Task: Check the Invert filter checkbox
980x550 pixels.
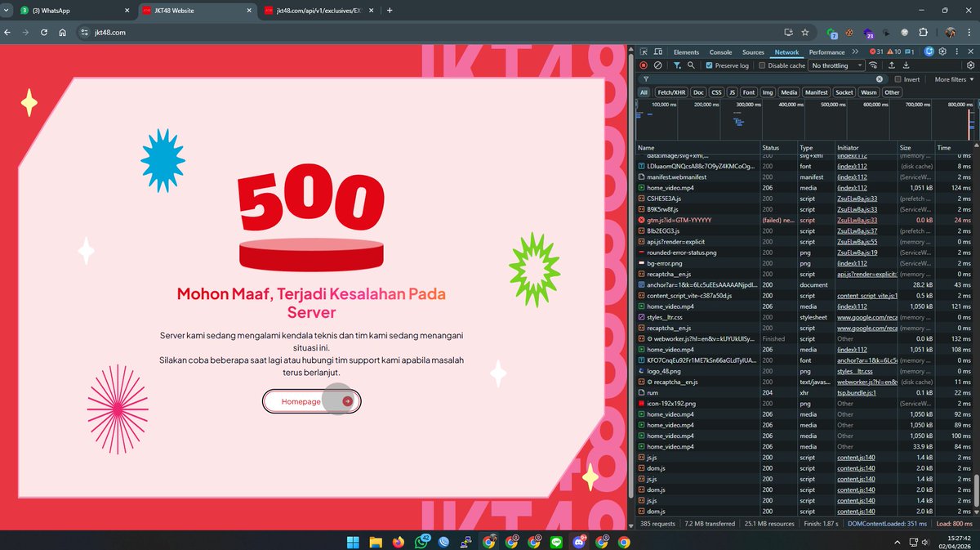Action: coord(898,79)
